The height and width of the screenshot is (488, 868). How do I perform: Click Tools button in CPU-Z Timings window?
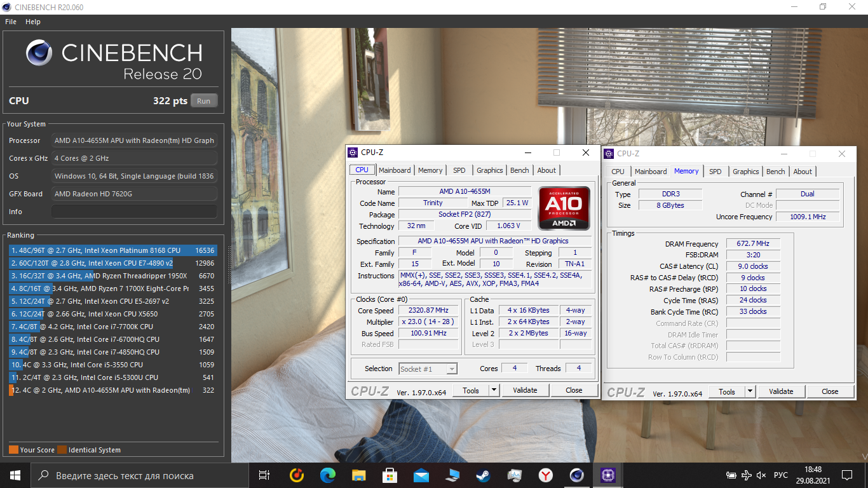tap(727, 392)
